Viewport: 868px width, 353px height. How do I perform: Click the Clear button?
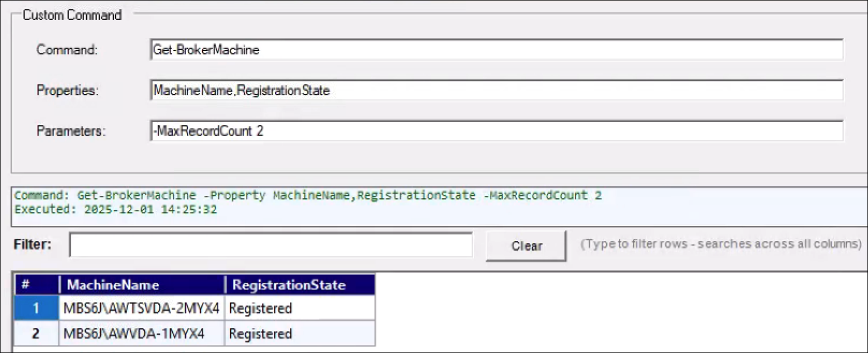[526, 246]
